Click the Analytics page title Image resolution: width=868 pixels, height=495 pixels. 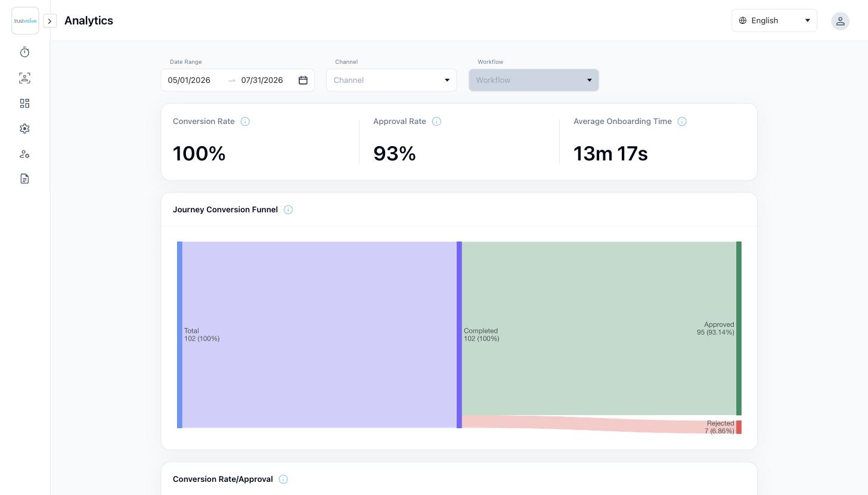tap(89, 20)
